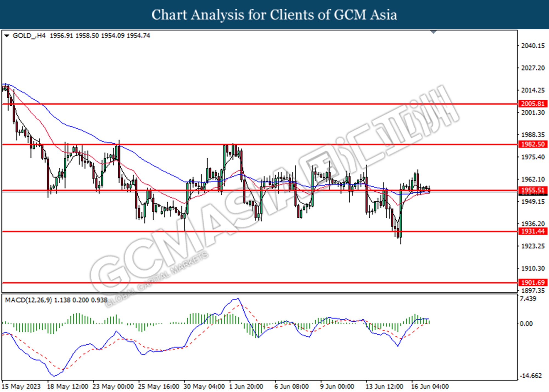Click the 16 Jun 04:00 time label
This screenshot has height=392, width=549.
[x=430, y=387]
